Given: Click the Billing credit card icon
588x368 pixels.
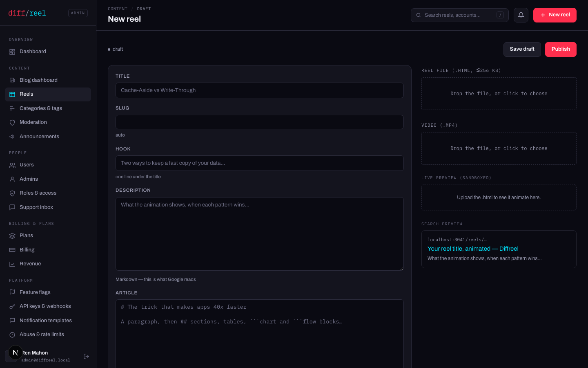Looking at the screenshot, I should click(x=12, y=250).
